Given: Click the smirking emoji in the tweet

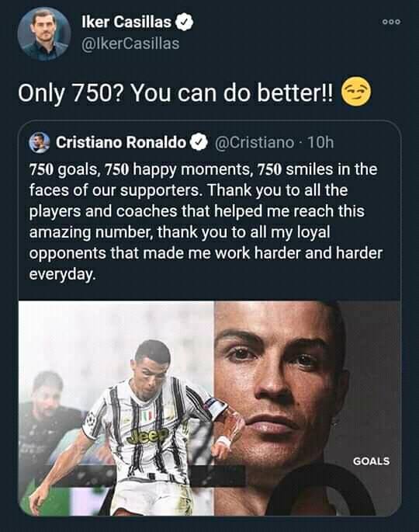Looking at the screenshot, I should pos(356,92).
